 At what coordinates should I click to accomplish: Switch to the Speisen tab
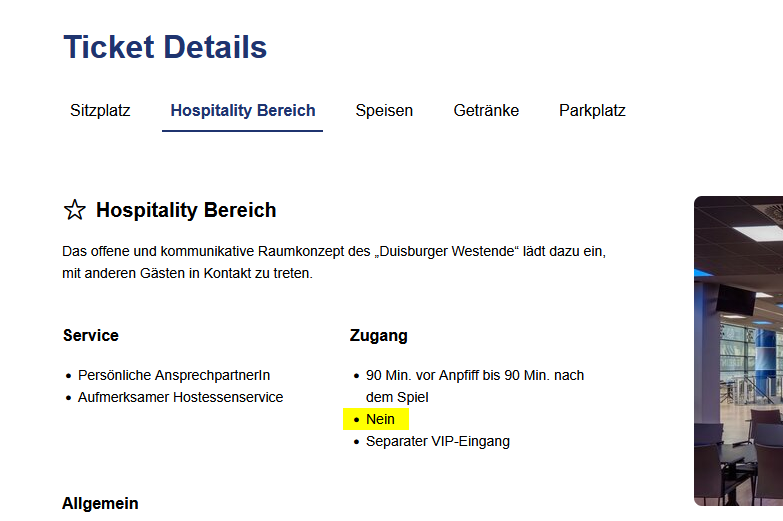pyautogui.click(x=384, y=110)
